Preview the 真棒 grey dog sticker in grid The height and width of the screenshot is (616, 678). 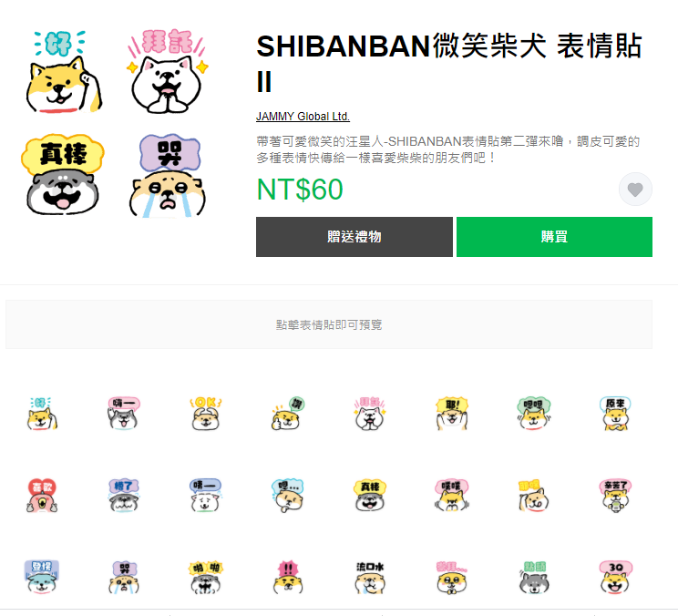click(x=370, y=496)
